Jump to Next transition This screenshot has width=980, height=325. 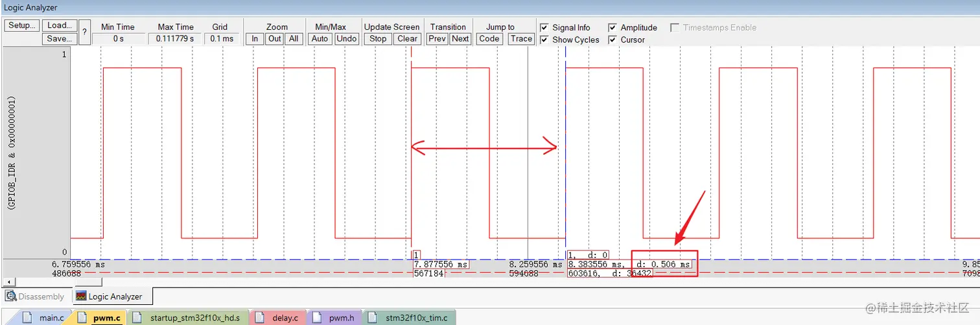[460, 39]
